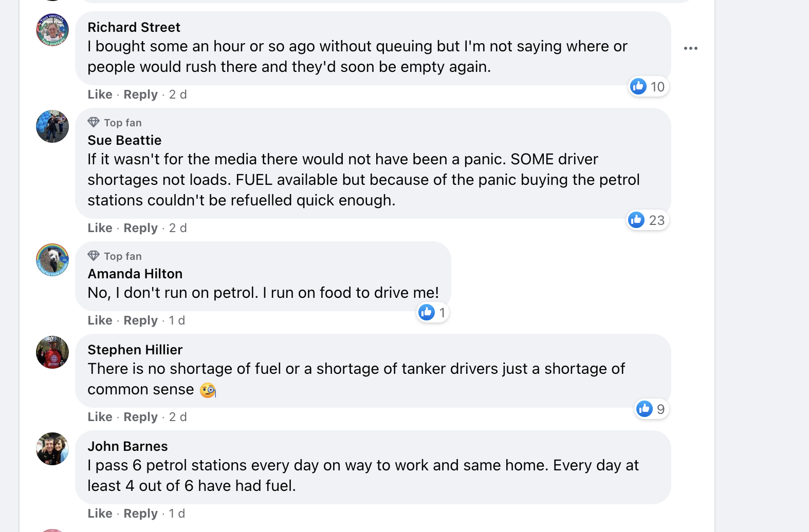The height and width of the screenshot is (532, 809).
Task: Open Amanda Hilton's profile avatar
Action: point(52,260)
